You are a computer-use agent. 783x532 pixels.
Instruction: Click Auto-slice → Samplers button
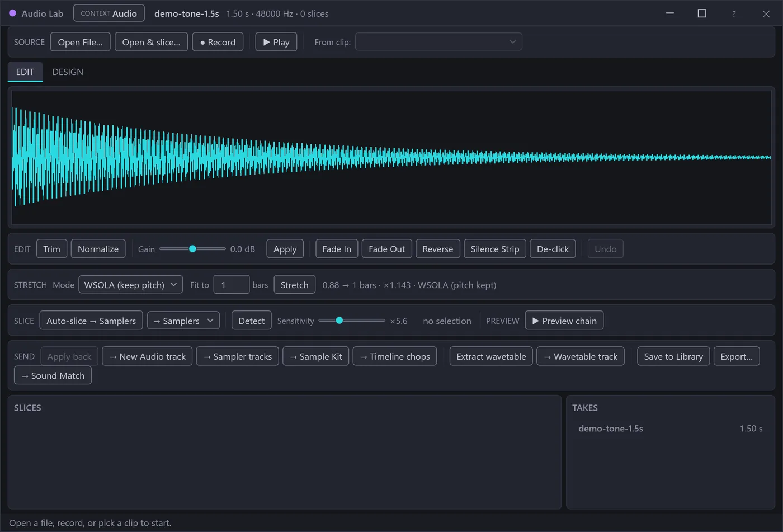click(x=91, y=321)
